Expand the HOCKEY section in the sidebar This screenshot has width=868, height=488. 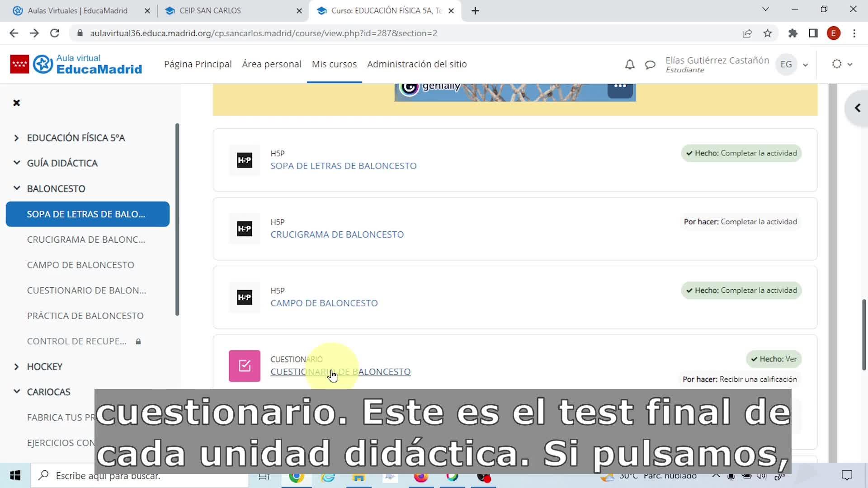17,366
